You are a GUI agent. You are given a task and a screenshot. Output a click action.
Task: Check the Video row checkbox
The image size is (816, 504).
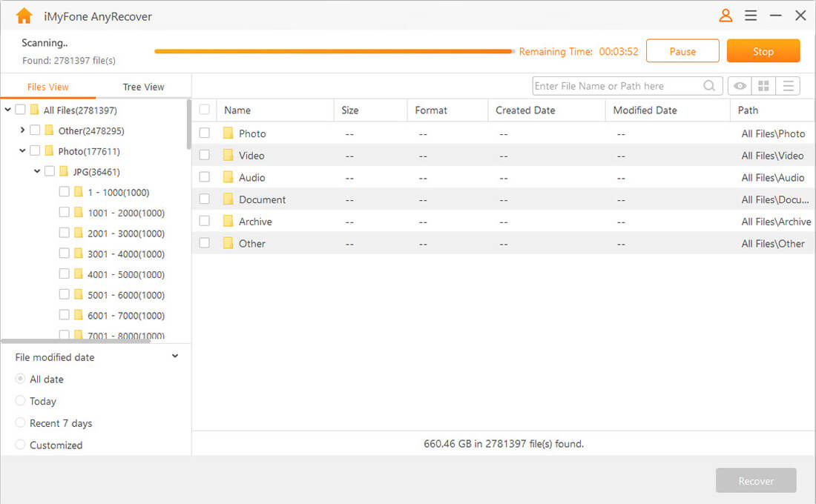204,155
